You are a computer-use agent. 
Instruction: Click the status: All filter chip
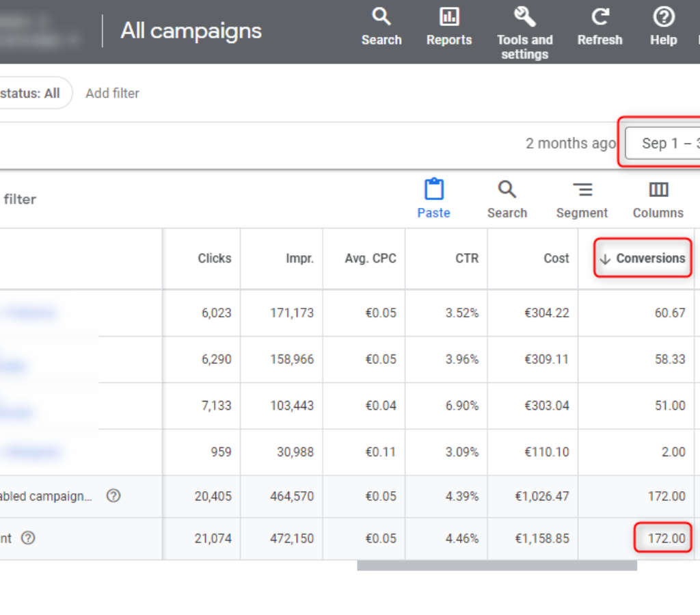point(31,93)
